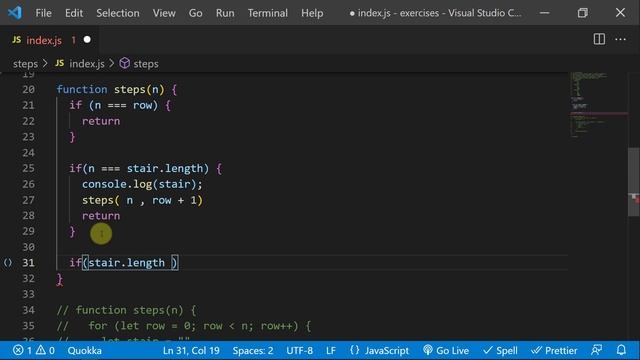Change the UTF-8 encoding selector

(x=300, y=351)
